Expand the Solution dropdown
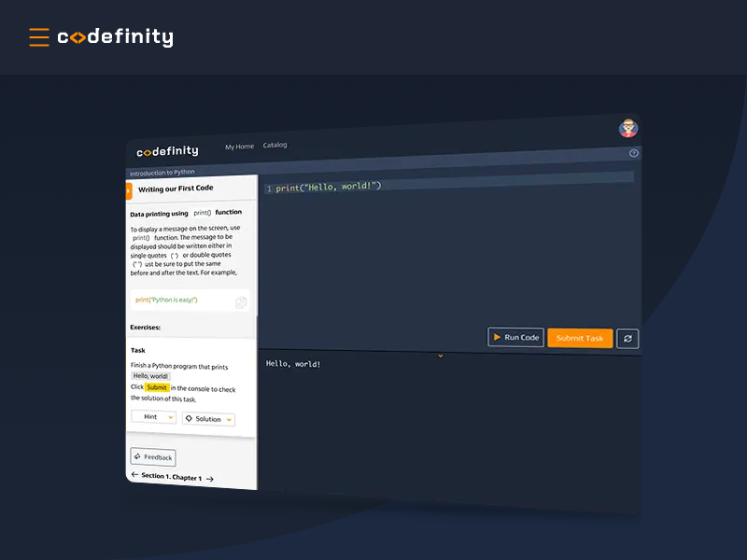The width and height of the screenshot is (747, 560). click(208, 419)
